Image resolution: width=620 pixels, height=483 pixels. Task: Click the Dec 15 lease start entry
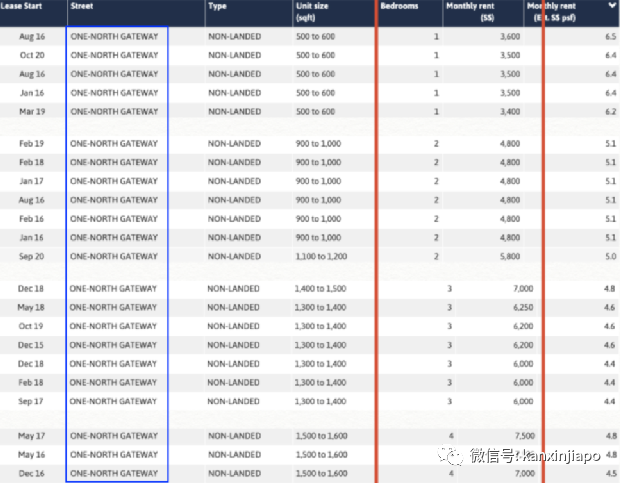32,344
